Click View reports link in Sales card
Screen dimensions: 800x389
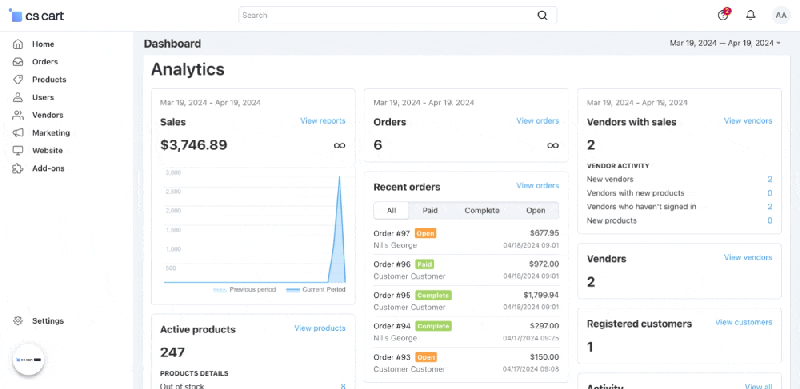coord(322,121)
